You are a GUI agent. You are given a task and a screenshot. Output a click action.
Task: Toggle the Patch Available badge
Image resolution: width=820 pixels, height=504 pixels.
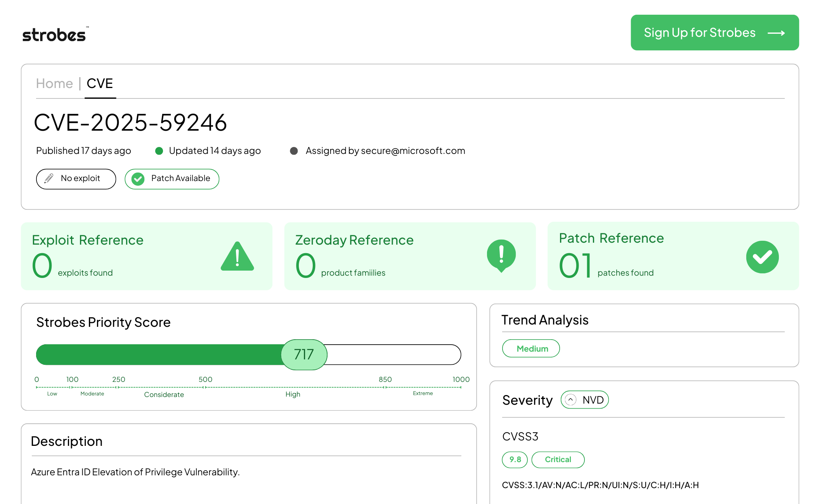(x=172, y=179)
